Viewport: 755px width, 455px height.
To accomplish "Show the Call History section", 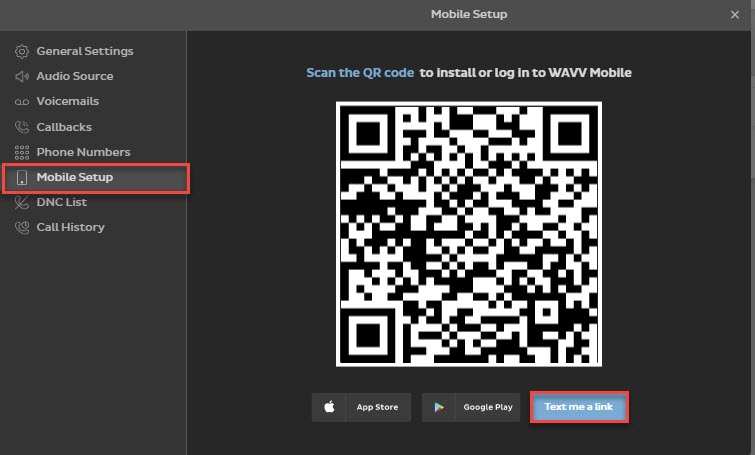I will point(70,227).
